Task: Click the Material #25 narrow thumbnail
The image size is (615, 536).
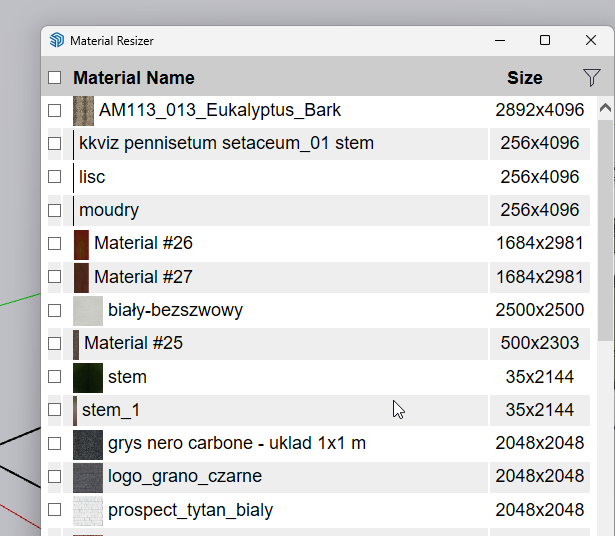Action: coord(76,345)
